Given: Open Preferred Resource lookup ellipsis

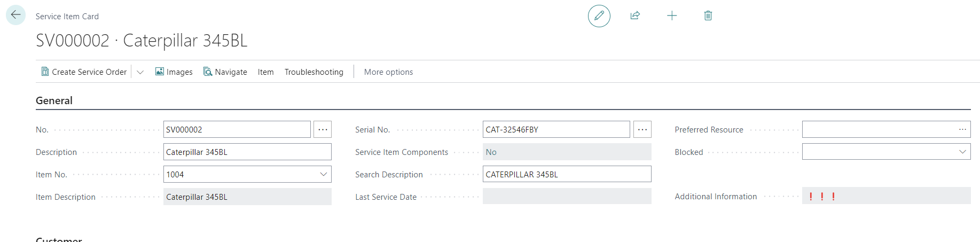Looking at the screenshot, I should pyautogui.click(x=962, y=129).
